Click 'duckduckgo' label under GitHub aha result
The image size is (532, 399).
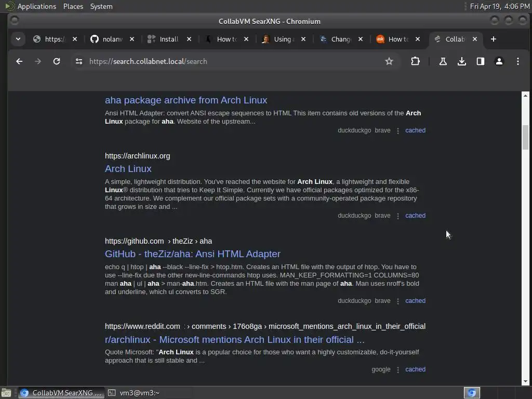click(354, 301)
